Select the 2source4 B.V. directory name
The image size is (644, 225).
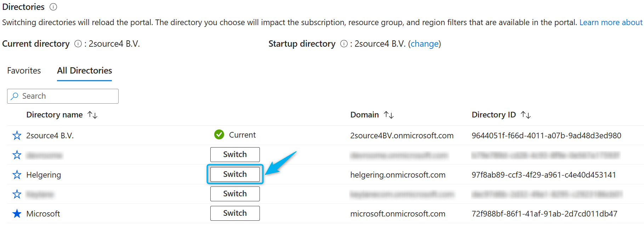point(50,135)
